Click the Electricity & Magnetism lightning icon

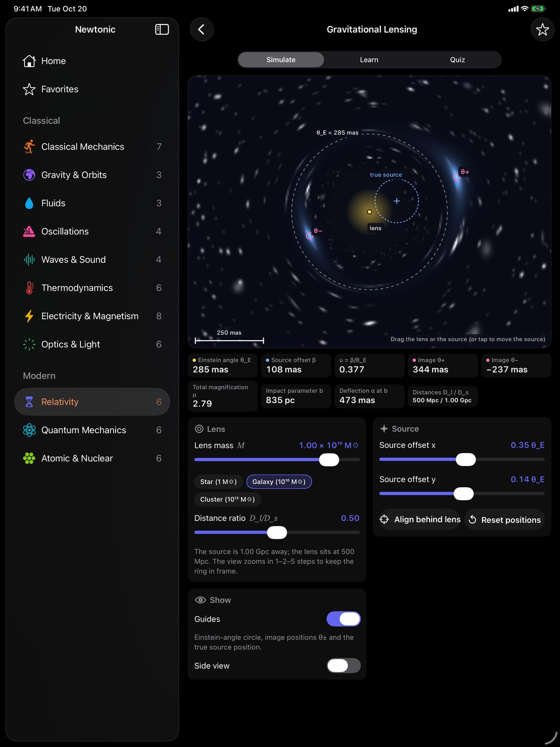coord(30,316)
